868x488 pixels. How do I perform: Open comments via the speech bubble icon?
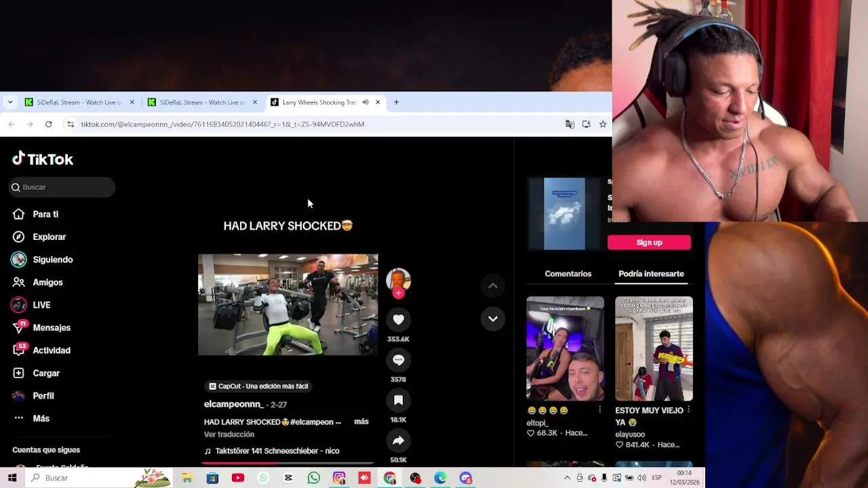[x=398, y=360]
